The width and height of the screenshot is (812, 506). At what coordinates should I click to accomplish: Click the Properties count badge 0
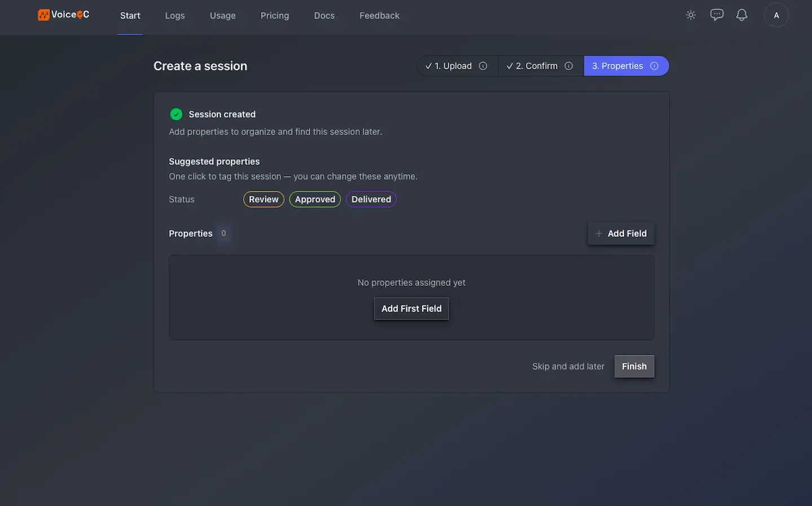pyautogui.click(x=224, y=234)
